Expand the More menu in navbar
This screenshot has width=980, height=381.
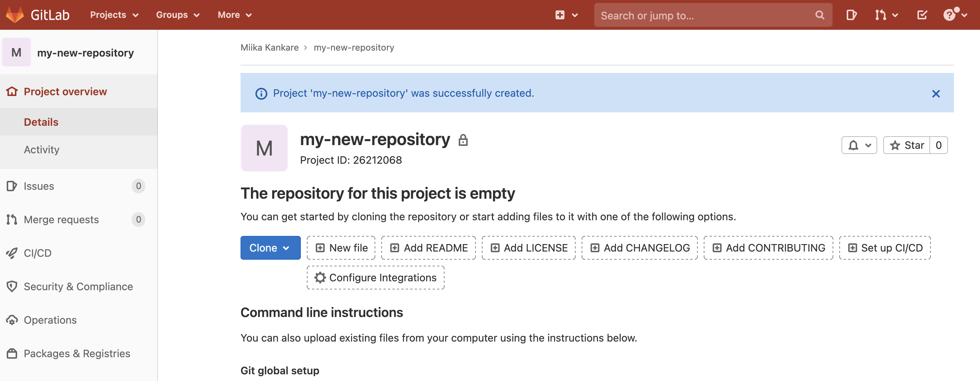pos(234,15)
